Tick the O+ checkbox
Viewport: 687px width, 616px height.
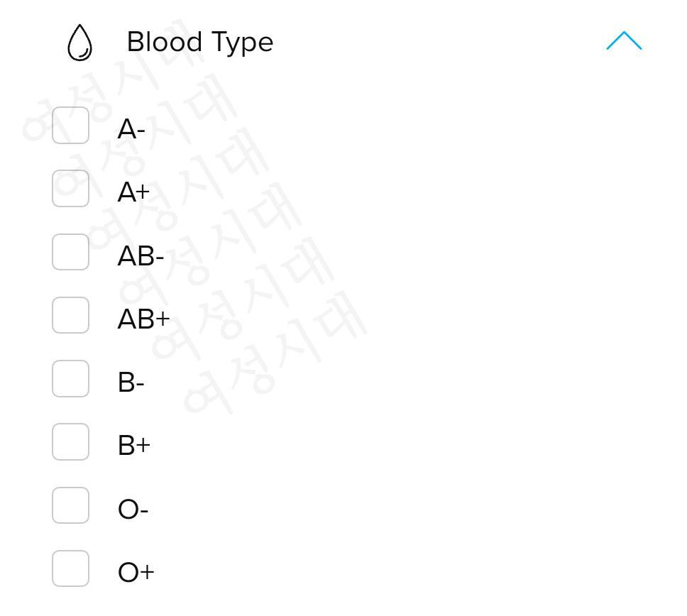[x=70, y=568]
